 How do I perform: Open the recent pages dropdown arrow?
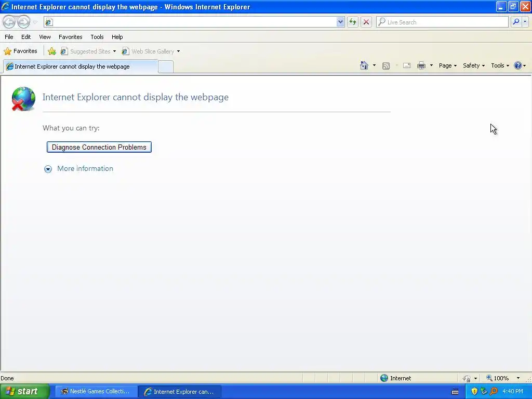(35, 22)
